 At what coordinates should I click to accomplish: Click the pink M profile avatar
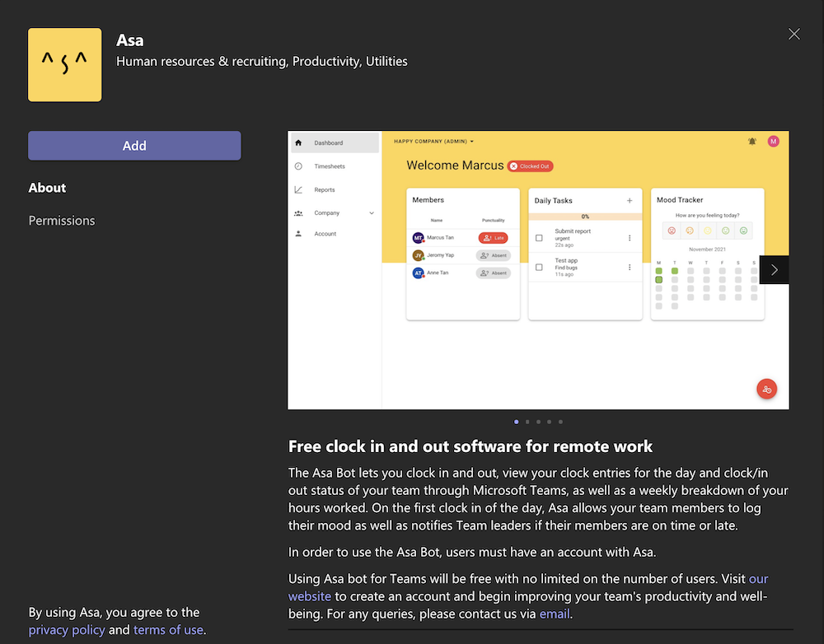pos(773,142)
